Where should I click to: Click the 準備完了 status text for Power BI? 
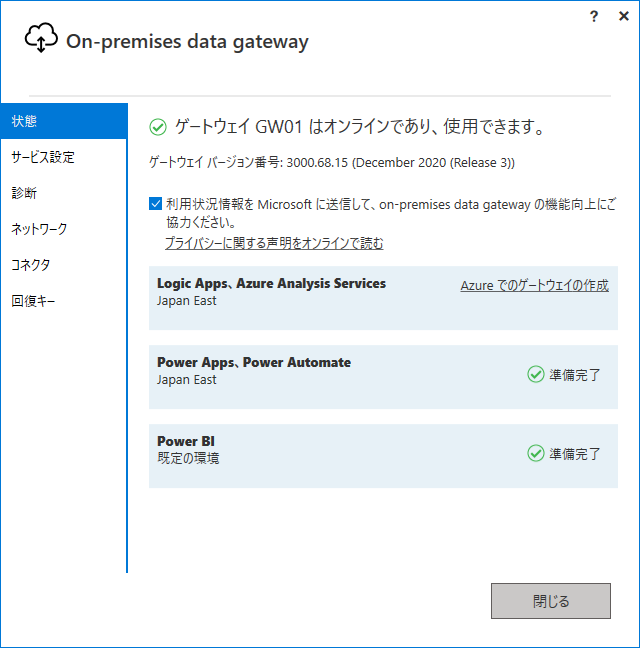click(574, 454)
